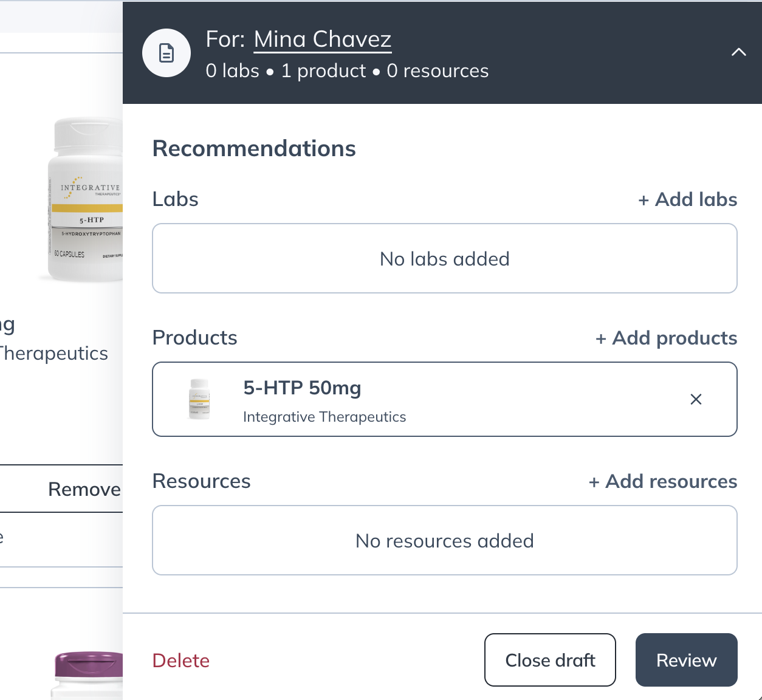This screenshot has height=700, width=762.
Task: Select the 5-HTP 50mg product title
Action: pos(302,388)
